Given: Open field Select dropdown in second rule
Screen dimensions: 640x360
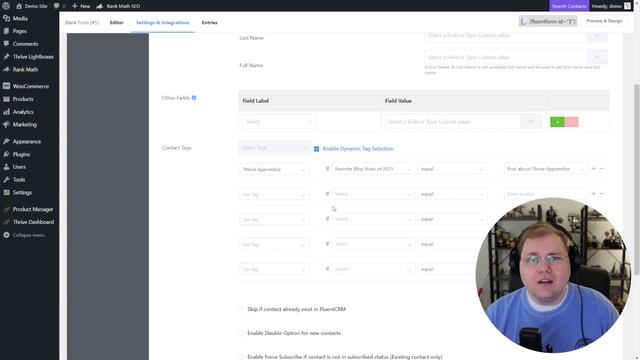Looking at the screenshot, I should pos(373,194).
